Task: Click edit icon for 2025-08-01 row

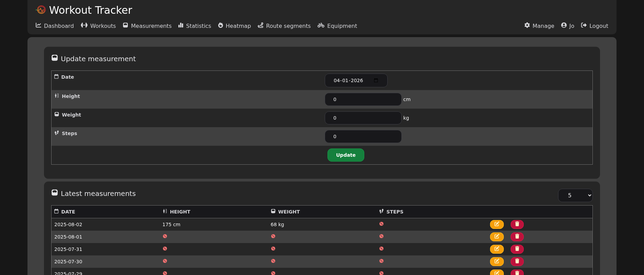Action: tap(497, 237)
